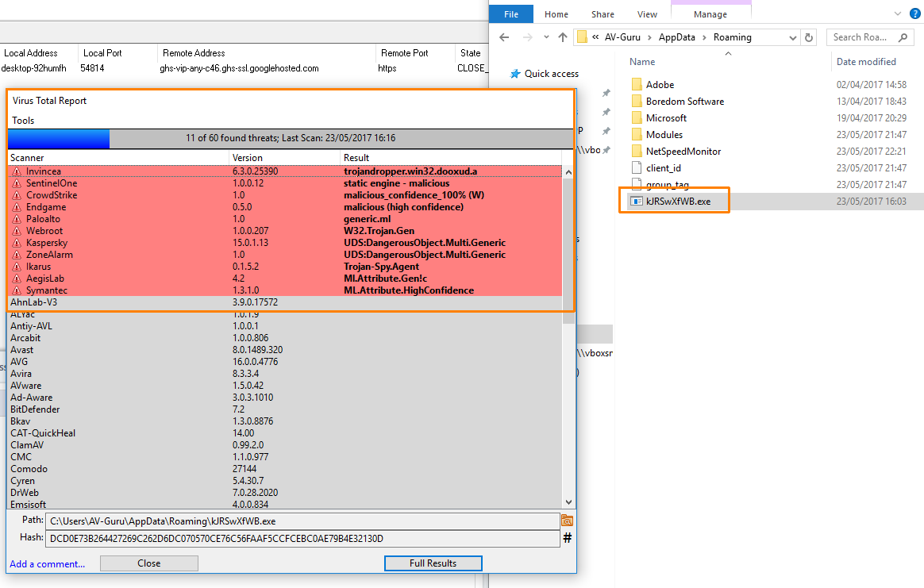Viewport: 924px width, 588px height.
Task: Click the Explorer help question mark icon
Action: tap(913, 14)
